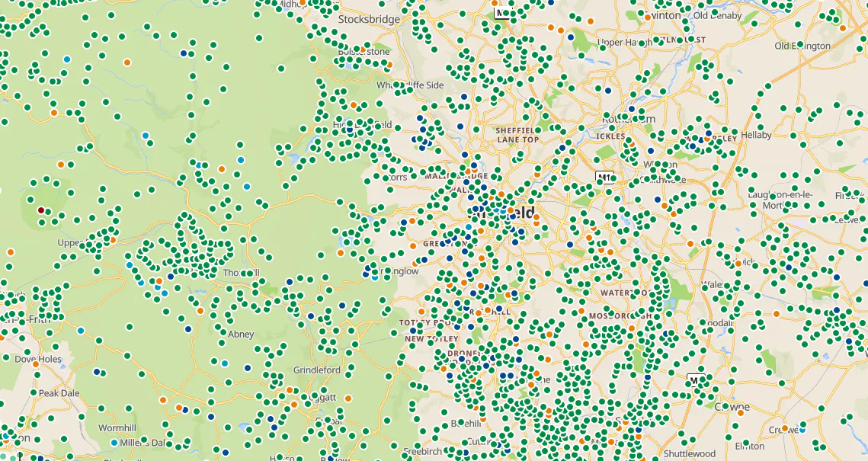Click the Wharncliffe Side label

[x=410, y=85]
